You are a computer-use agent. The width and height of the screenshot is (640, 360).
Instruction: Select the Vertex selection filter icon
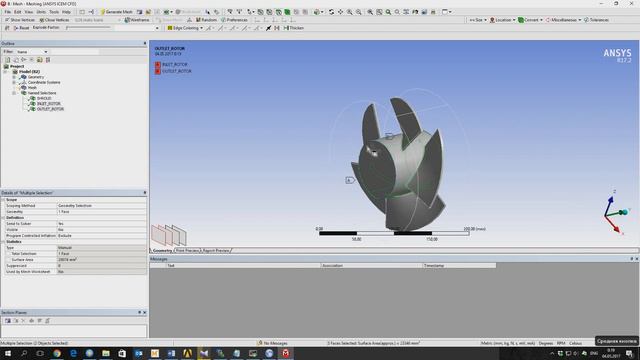pos(260,12)
